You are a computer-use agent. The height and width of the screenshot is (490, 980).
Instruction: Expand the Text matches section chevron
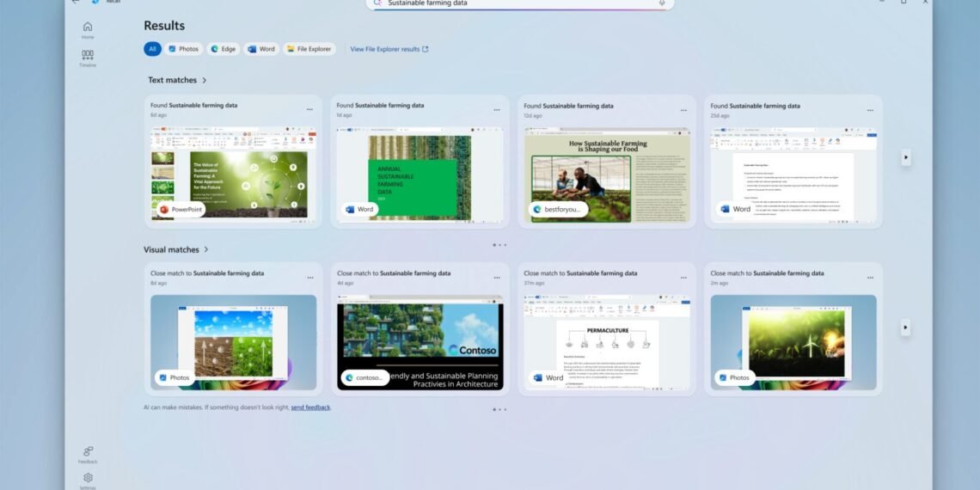pyautogui.click(x=205, y=80)
